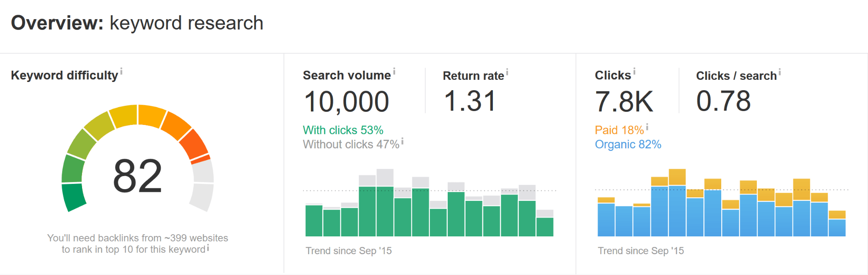The height and width of the screenshot is (275, 868).
Task: Click info icon next to Paid 18%
Action: 647,127
